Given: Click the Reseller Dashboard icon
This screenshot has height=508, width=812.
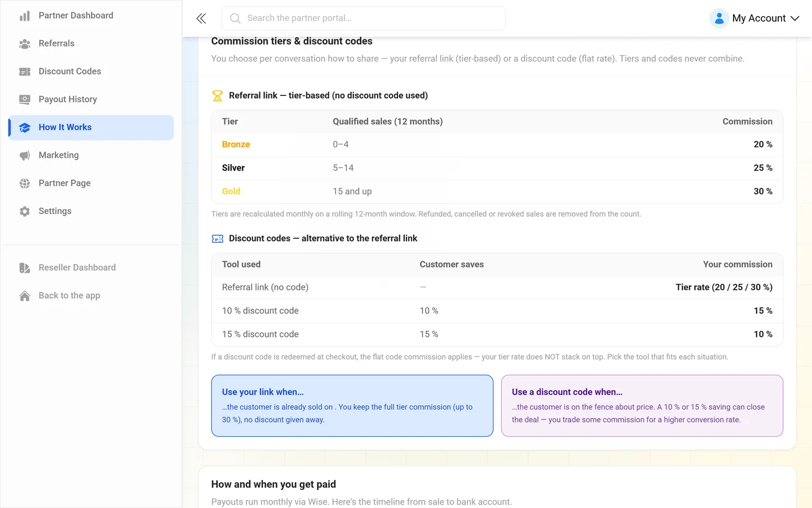Looking at the screenshot, I should [x=25, y=268].
